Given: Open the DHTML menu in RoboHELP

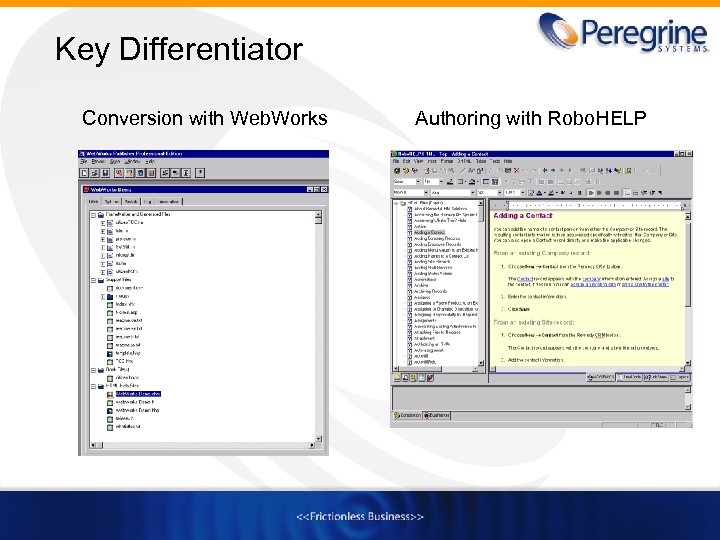Looking at the screenshot, I should point(464,162).
